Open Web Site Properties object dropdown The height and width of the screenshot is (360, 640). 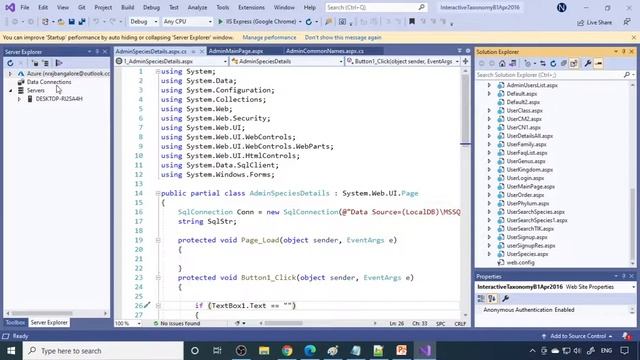click(556, 287)
